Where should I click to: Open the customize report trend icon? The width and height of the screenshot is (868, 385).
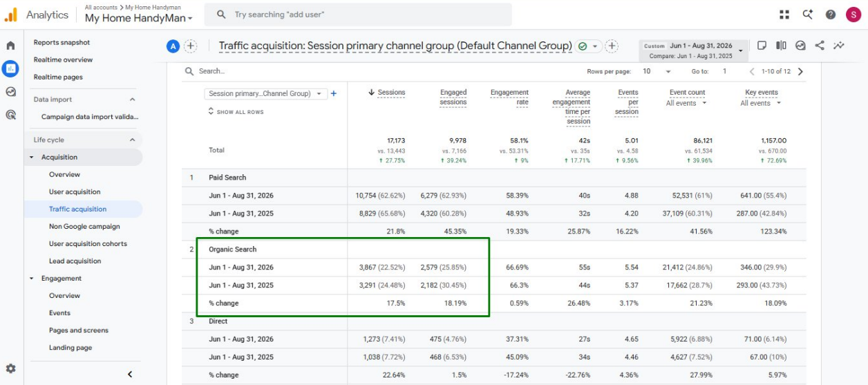(839, 46)
